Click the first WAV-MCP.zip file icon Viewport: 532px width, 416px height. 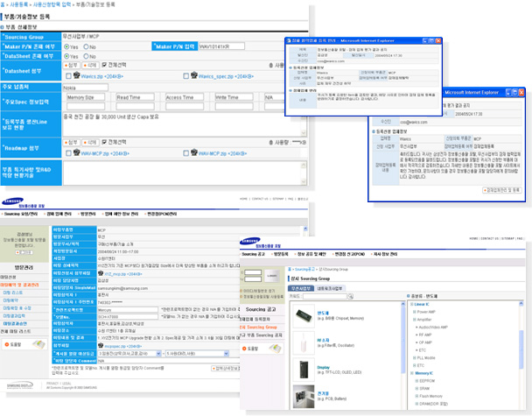tap(76, 152)
